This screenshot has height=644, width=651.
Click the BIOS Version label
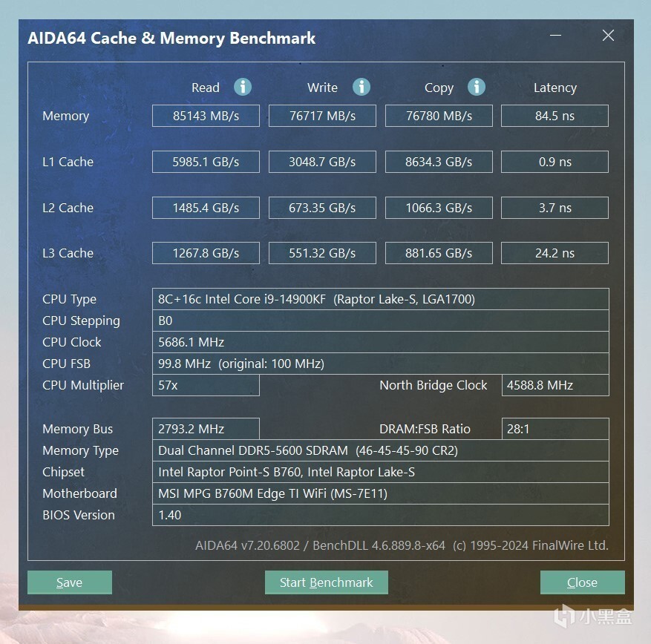79,516
